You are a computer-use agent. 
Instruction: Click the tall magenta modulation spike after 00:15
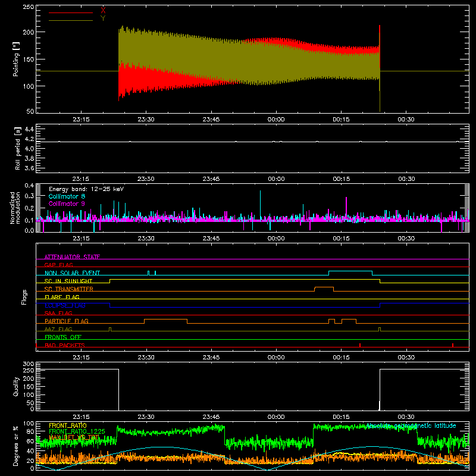tap(346, 209)
